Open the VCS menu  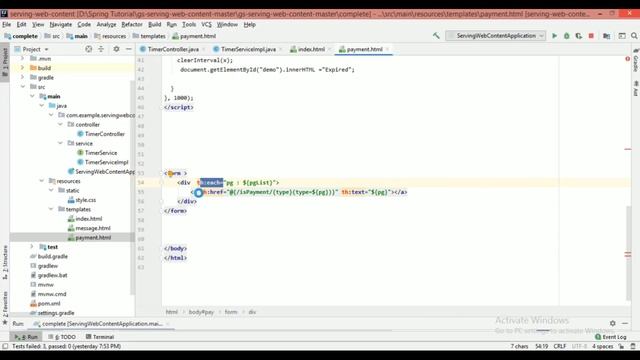(207, 24)
